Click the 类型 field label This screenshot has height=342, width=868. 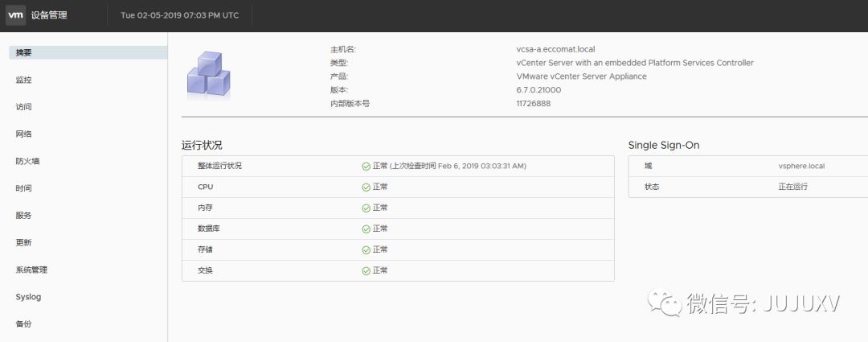pos(339,63)
